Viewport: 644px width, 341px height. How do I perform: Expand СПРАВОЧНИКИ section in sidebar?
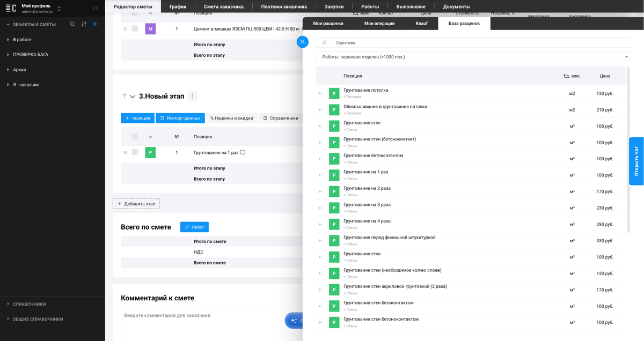click(x=8, y=304)
